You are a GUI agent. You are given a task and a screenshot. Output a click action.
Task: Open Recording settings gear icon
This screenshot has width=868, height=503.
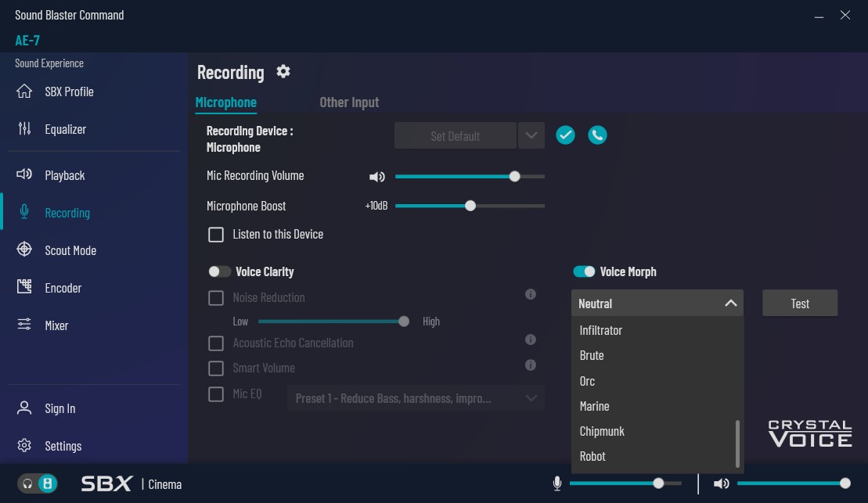pyautogui.click(x=283, y=71)
